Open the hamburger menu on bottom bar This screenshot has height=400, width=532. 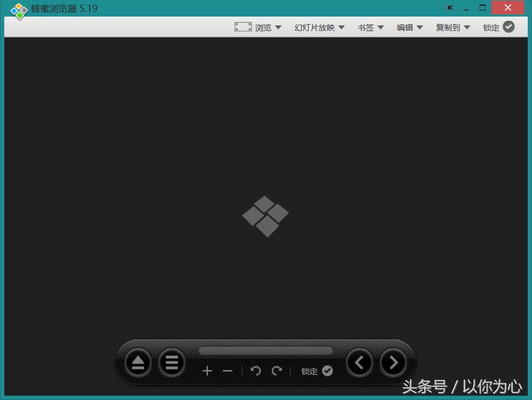coord(172,362)
